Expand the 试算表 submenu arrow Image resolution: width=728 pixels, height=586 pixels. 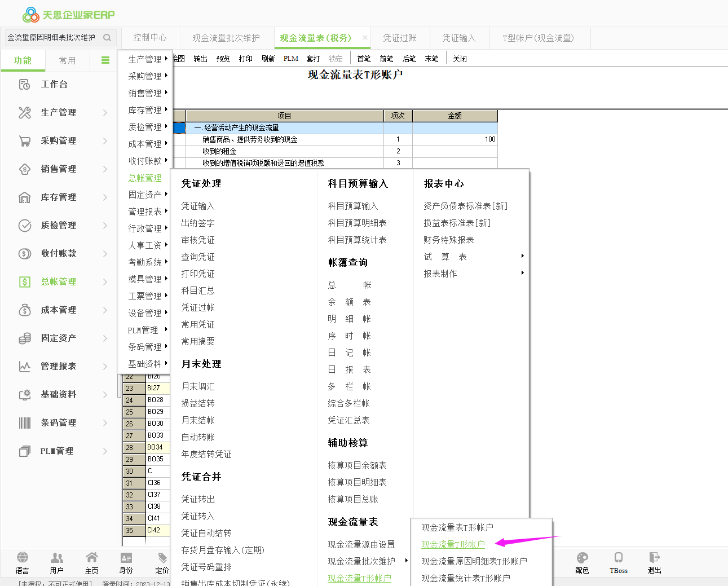pos(522,256)
